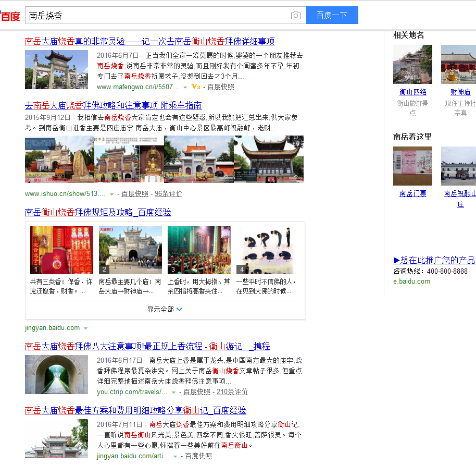
Task: Expand dropdown arrow next to ishuo.cn URL
Action: (x=111, y=194)
